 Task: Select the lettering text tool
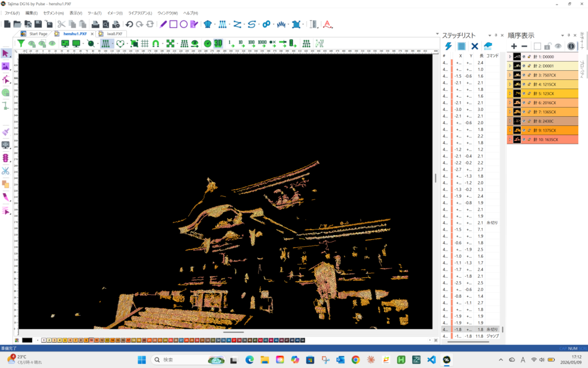(x=327, y=24)
